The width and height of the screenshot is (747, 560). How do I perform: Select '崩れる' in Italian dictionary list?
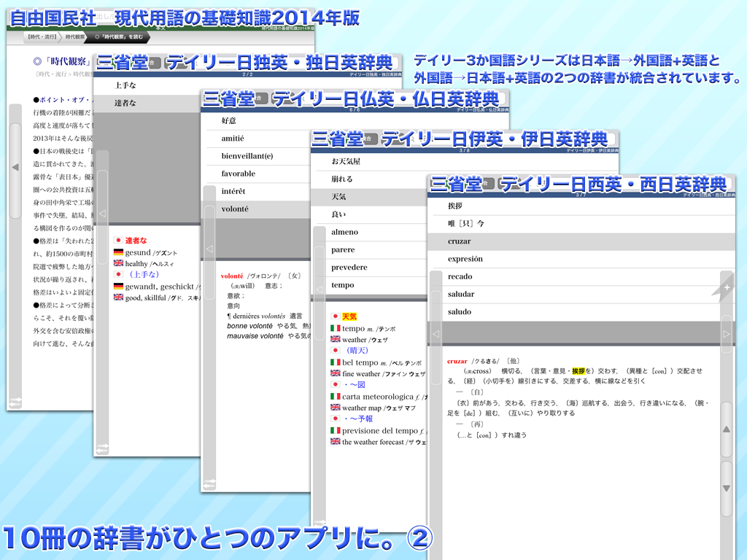pos(369,179)
